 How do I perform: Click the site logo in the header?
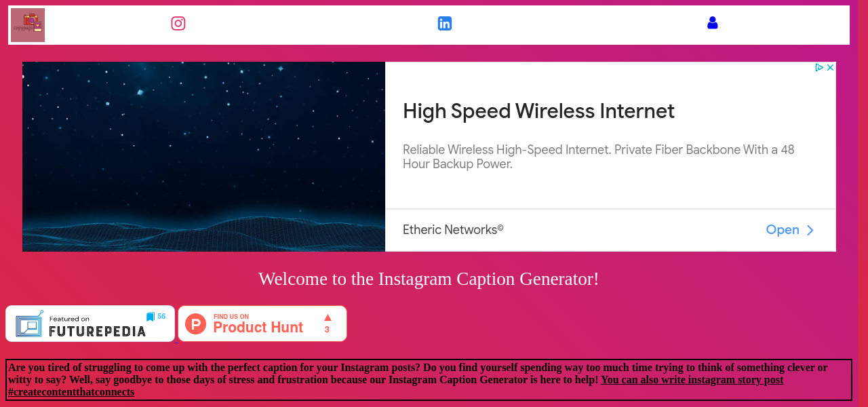(28, 25)
